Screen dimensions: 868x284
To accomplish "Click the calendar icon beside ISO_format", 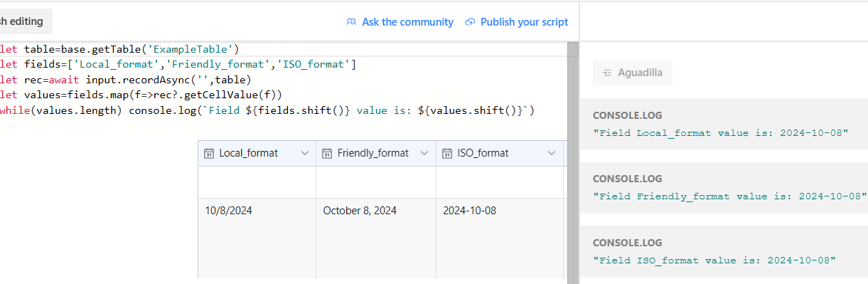I will 447,153.
